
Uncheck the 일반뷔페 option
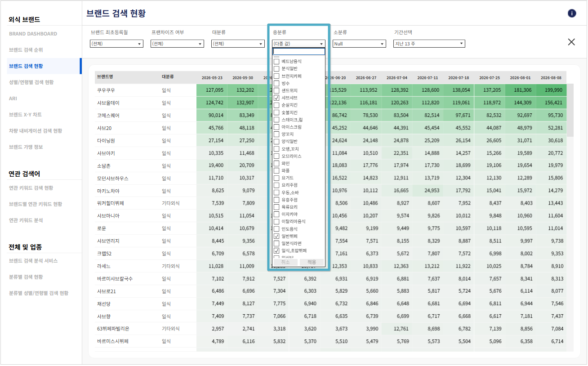click(x=276, y=236)
